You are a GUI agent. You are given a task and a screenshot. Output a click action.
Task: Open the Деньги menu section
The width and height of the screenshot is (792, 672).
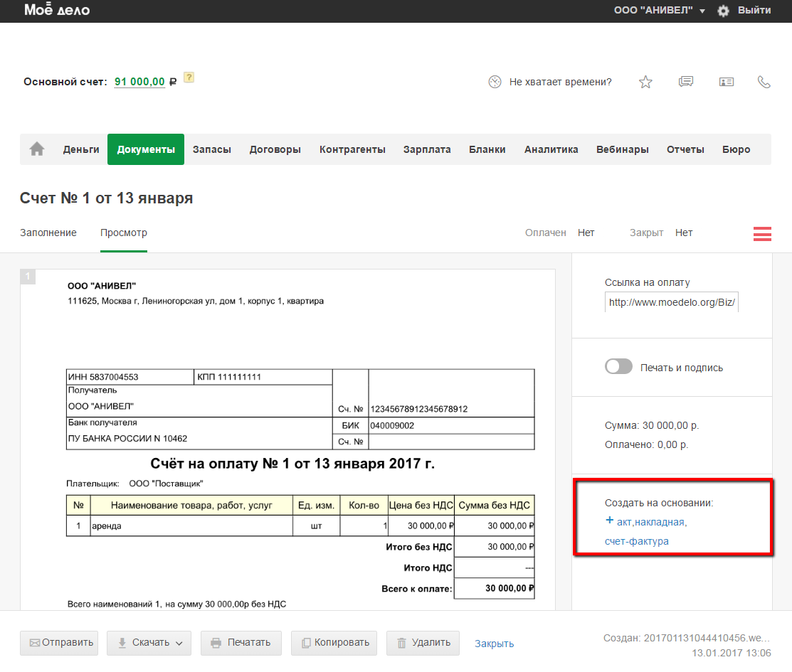pyautogui.click(x=81, y=149)
